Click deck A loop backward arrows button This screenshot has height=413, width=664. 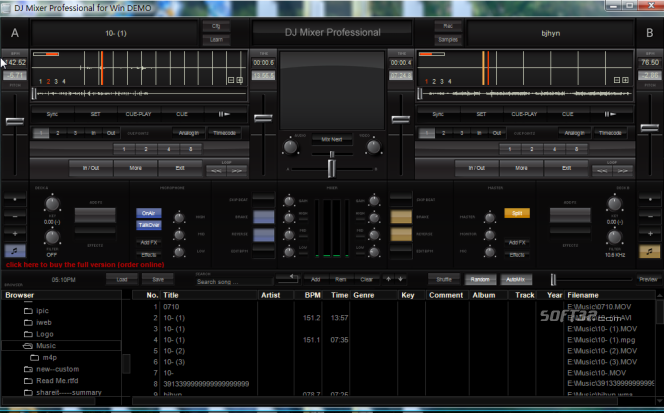(x=216, y=170)
